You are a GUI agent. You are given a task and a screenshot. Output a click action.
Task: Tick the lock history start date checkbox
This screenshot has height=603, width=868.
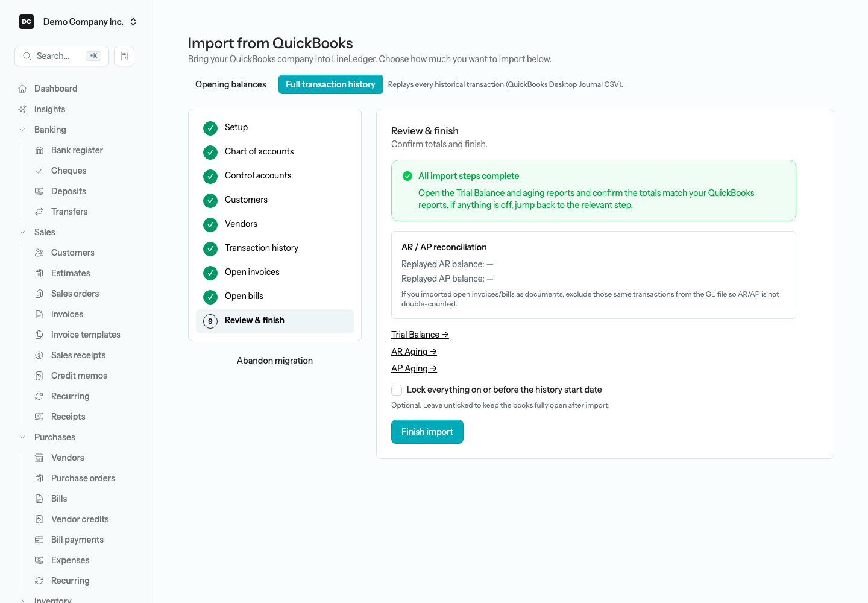pyautogui.click(x=397, y=390)
